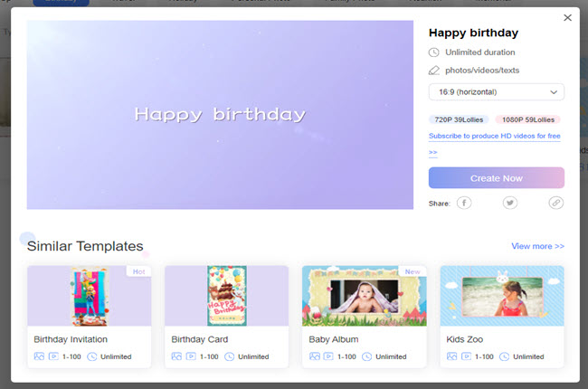Click photo icon under Birthday Invitation
The height and width of the screenshot is (389, 588).
pyautogui.click(x=39, y=356)
